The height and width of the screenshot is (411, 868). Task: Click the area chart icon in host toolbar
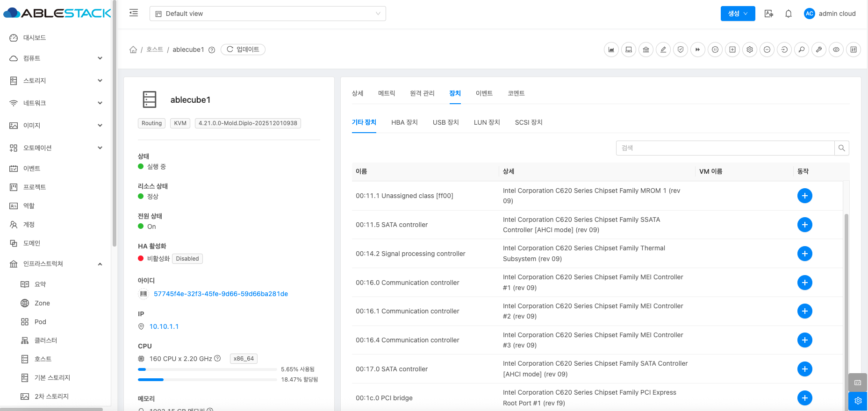[x=611, y=50]
